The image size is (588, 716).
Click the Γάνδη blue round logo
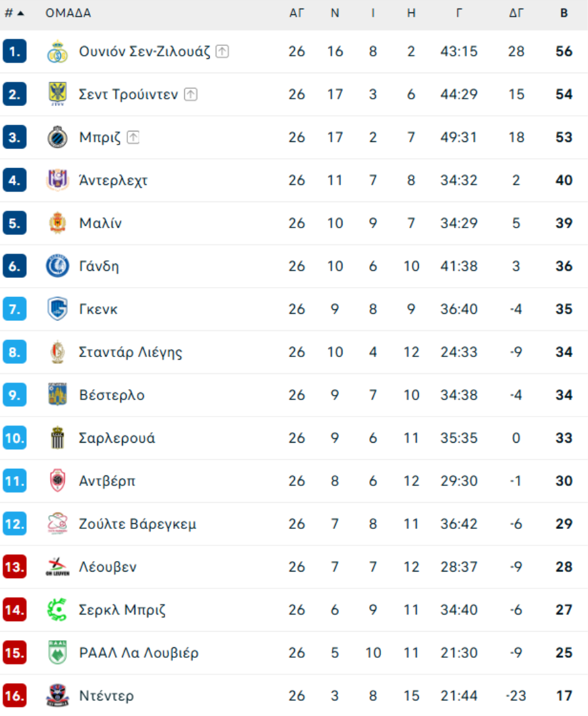(57, 266)
